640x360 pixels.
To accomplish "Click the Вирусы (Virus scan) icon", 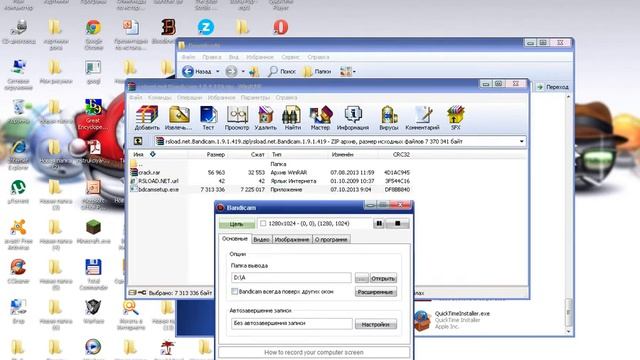I will (x=389, y=118).
